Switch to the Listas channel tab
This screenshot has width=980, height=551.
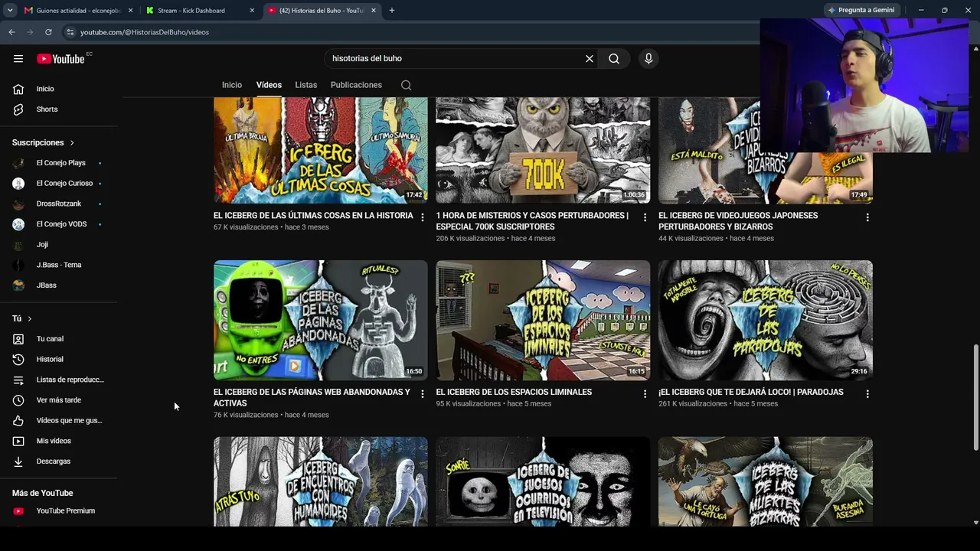(306, 85)
